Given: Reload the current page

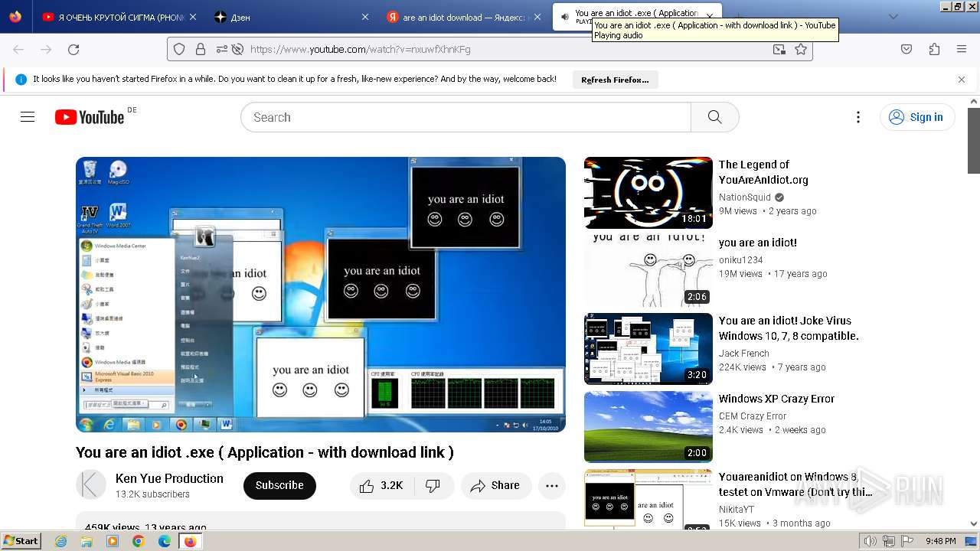Looking at the screenshot, I should [73, 49].
